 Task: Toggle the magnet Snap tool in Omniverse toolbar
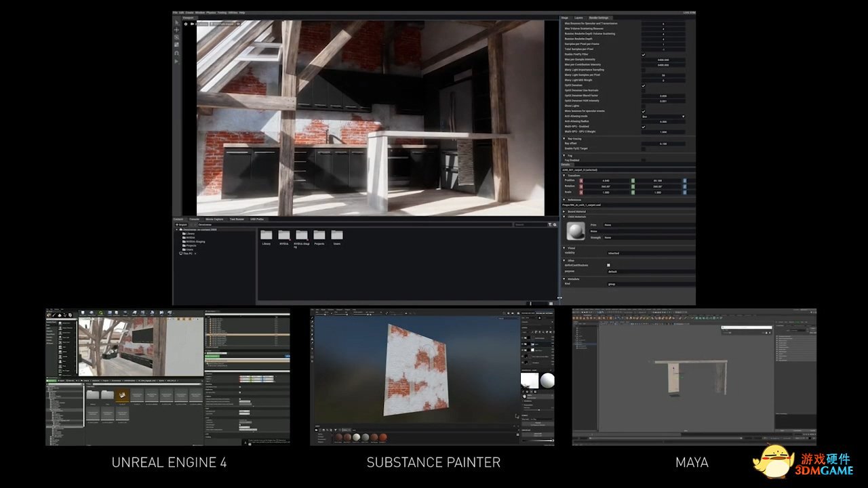[177, 53]
